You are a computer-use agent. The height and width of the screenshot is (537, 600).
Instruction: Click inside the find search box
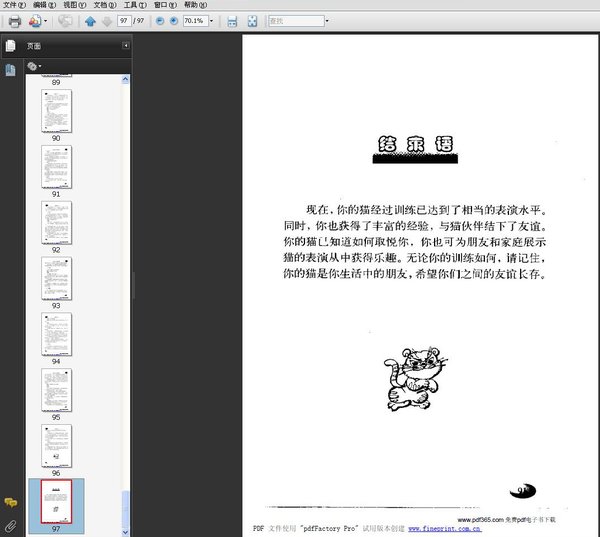coord(296,21)
